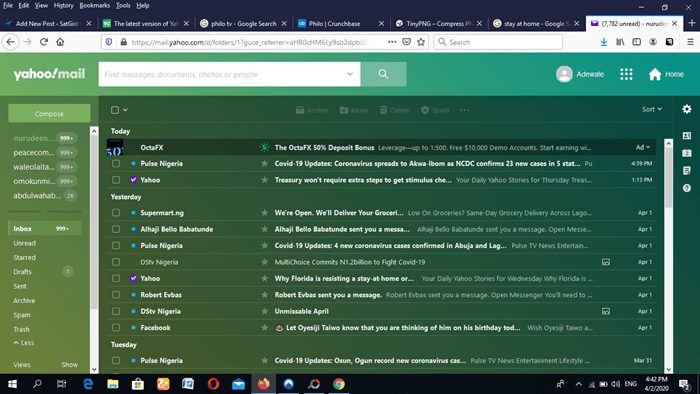Open Microsoft Edge from taskbar

point(88,384)
